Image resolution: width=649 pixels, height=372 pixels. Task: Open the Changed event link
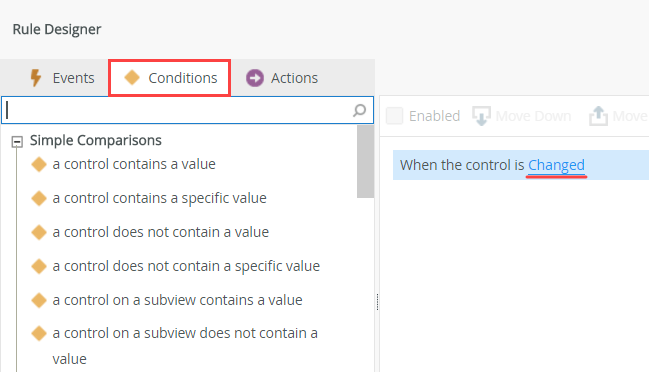point(556,165)
